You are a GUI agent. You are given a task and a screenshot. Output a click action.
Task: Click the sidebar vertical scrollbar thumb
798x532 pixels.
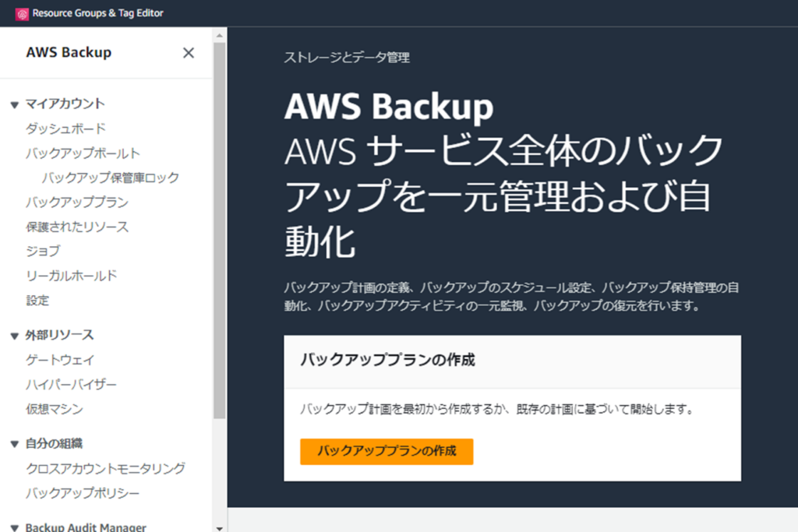(219, 231)
